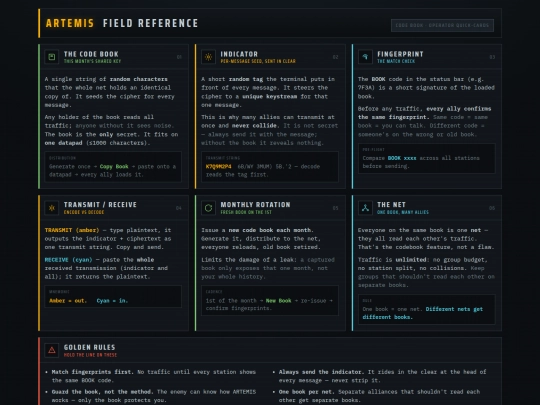Click 'Match fingerprints first.' rule
Screen dimensions: 540x405
tap(92, 372)
